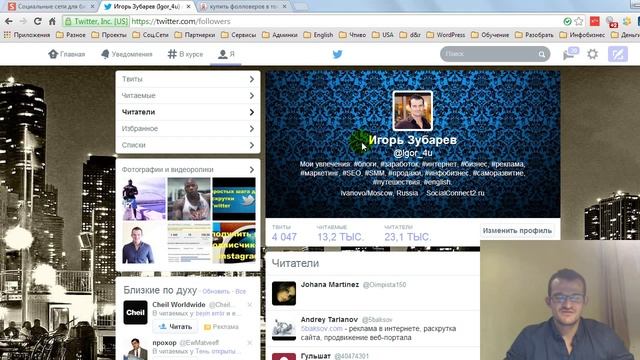Viewport: 640px width, 360px height.
Task: Expand Фотографии и видеоролики
Action: pyautogui.click(x=188, y=169)
